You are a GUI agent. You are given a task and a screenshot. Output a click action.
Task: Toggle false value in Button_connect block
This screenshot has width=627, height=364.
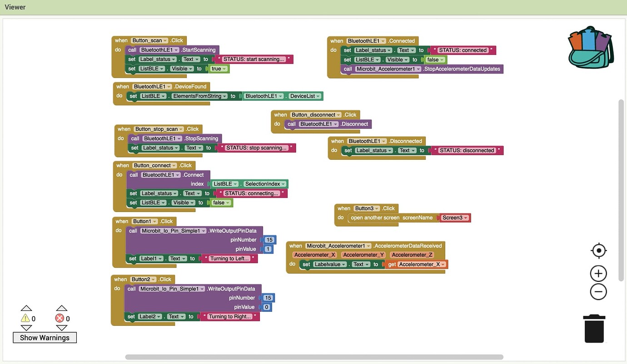(229, 203)
